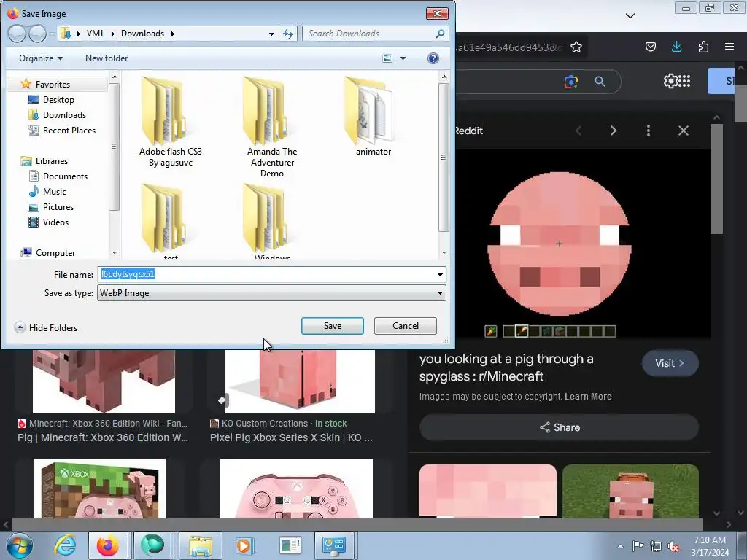
Task: Click the pink Xbox controller thumbnail
Action: [x=297, y=488]
